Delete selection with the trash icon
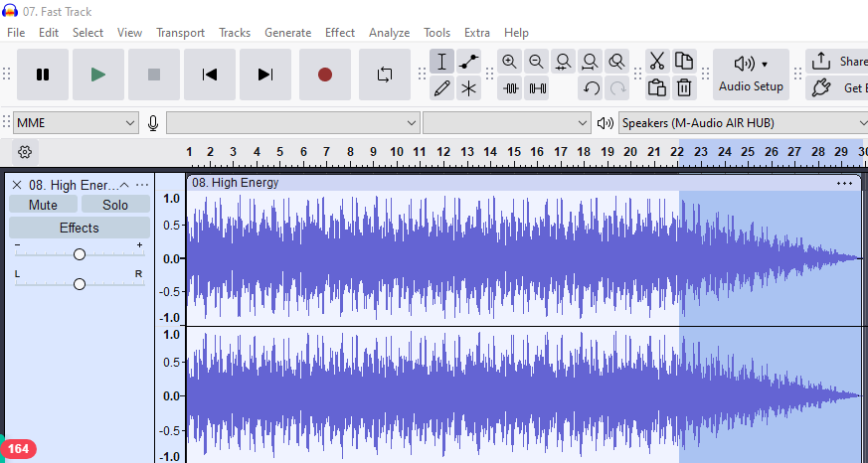Viewport: 868px width, 463px height. click(684, 88)
